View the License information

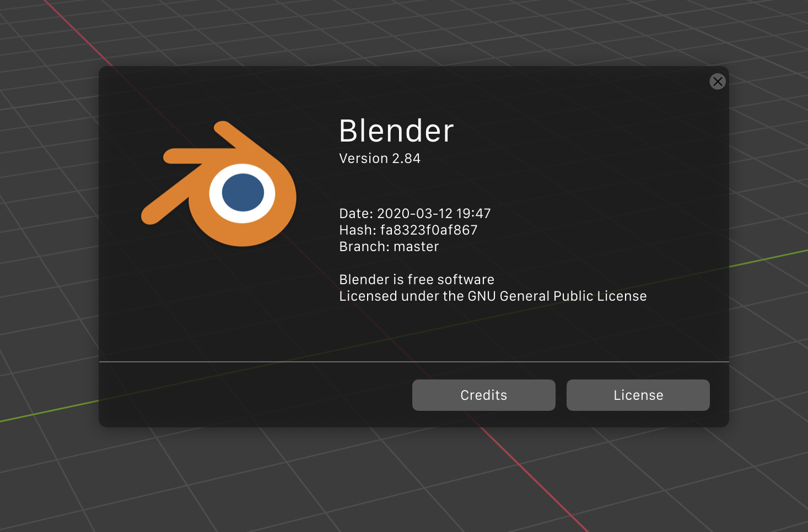click(x=638, y=395)
